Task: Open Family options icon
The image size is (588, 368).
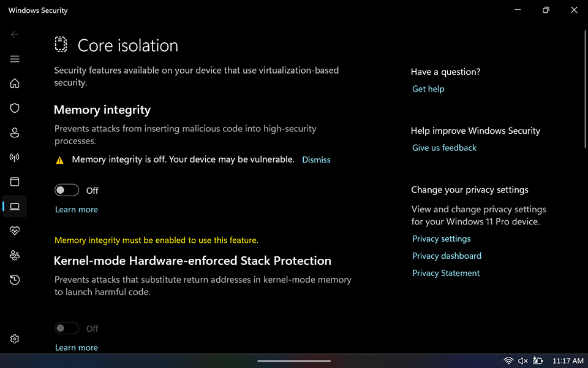Action: (15, 255)
